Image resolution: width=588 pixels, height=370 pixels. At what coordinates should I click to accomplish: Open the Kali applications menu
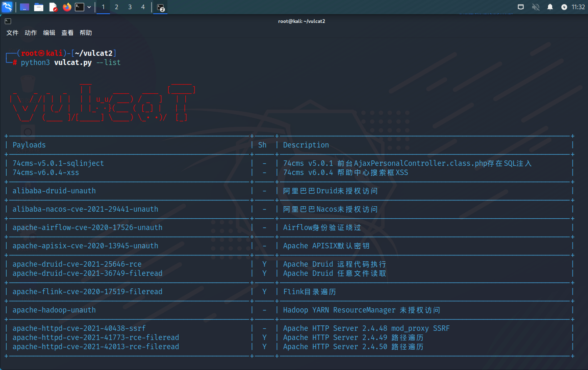pyautogui.click(x=7, y=7)
